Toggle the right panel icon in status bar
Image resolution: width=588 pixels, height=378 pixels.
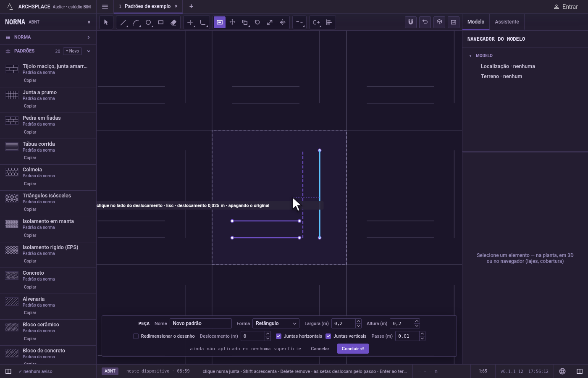pos(580,371)
